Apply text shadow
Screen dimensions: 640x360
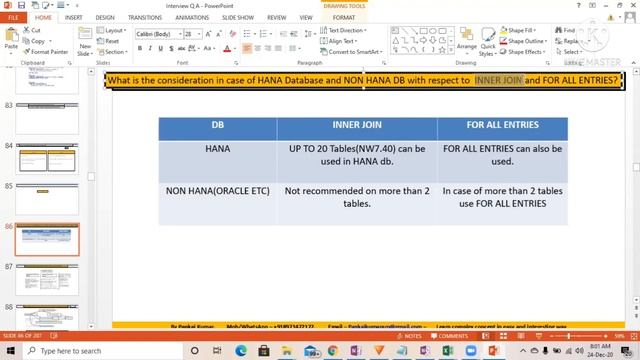[x=171, y=49]
